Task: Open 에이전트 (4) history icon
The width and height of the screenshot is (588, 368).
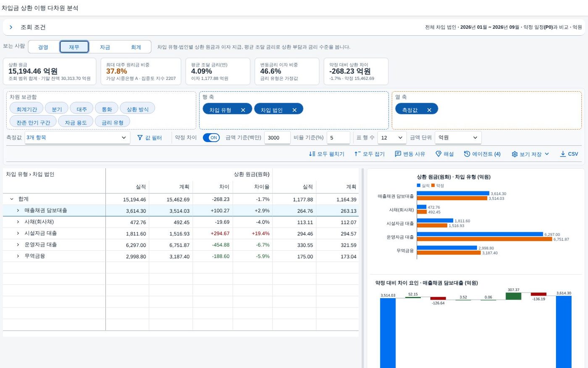Action: (467, 154)
